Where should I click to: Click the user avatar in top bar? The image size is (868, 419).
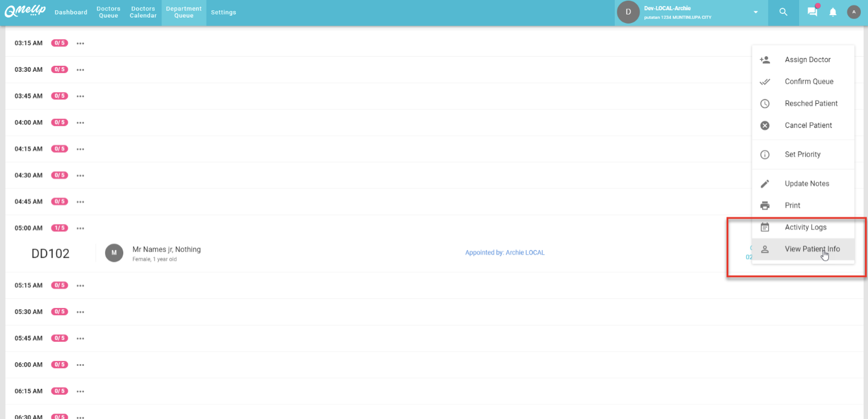tap(853, 12)
